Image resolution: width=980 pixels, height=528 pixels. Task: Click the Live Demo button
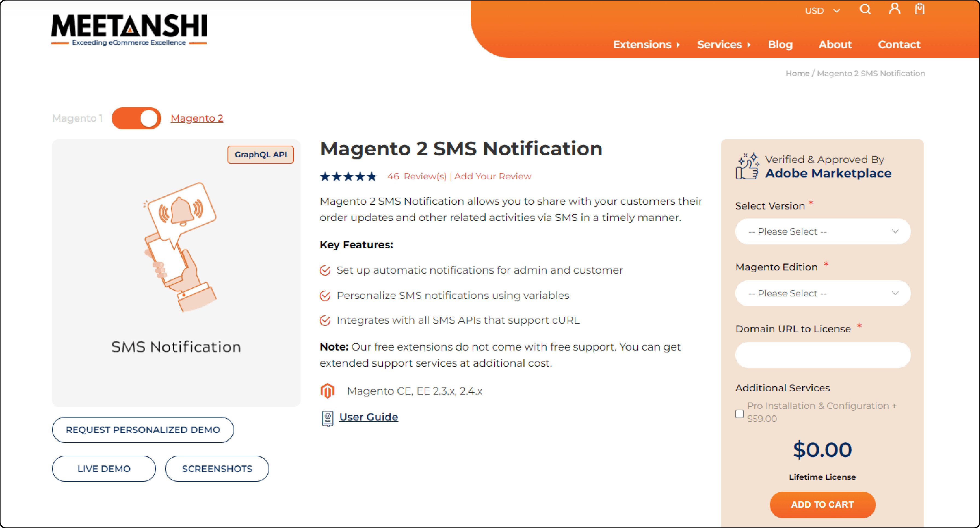coord(104,469)
